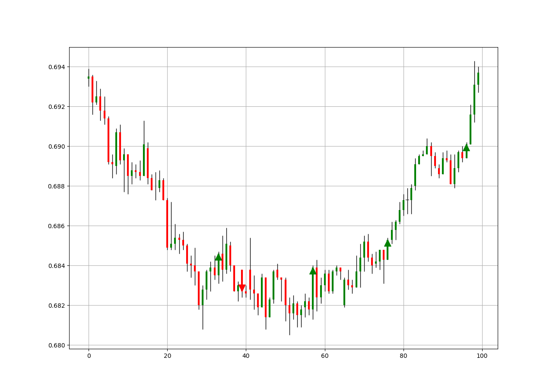
Task: Click the y-axis label 0.684
Action: tap(57, 266)
